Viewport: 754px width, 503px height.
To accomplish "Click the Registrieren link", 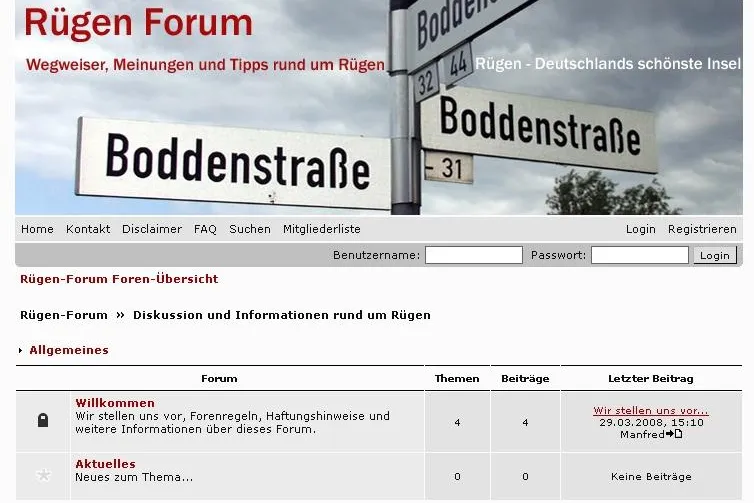I will (x=702, y=229).
